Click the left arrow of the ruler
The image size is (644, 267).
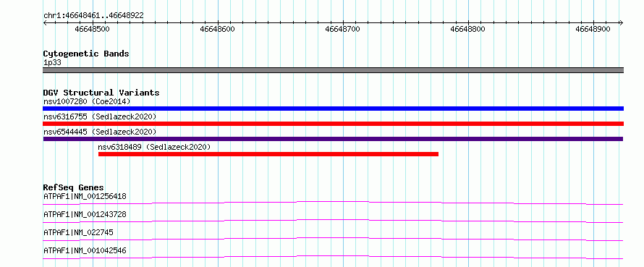coord(45,22)
